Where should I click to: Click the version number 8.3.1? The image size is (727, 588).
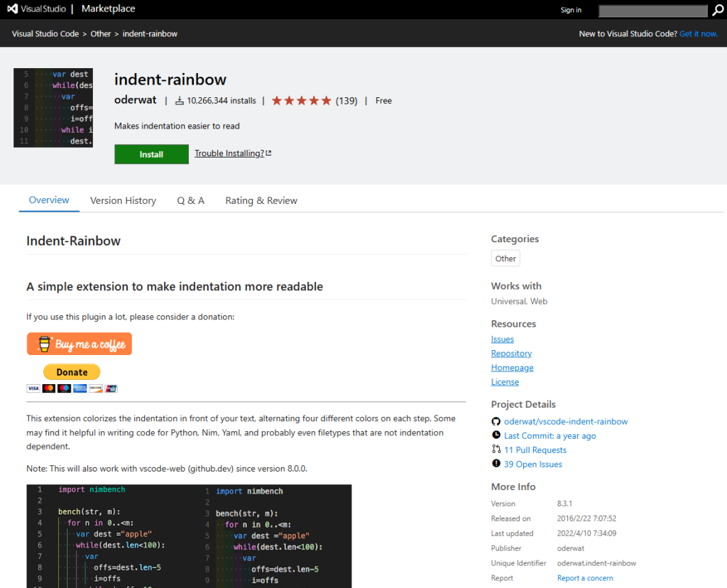564,503
